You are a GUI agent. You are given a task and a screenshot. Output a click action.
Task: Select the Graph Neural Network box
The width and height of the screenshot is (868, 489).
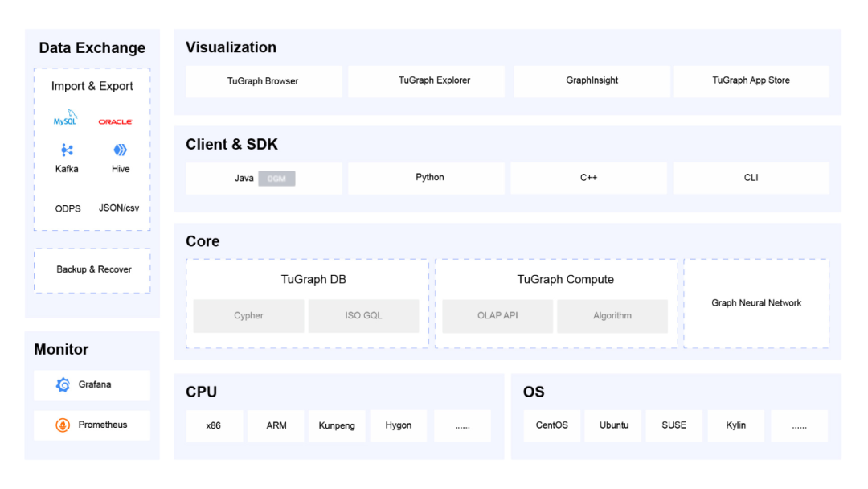tap(756, 303)
